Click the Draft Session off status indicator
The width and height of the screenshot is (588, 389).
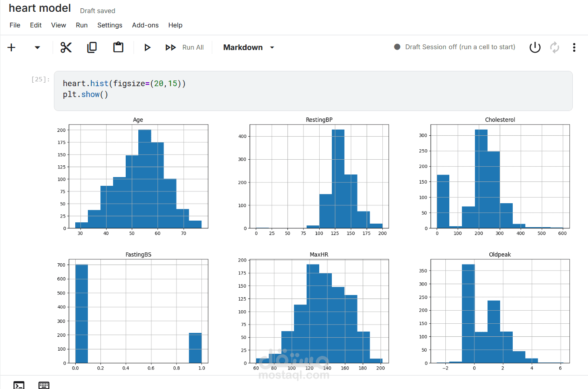coord(455,47)
